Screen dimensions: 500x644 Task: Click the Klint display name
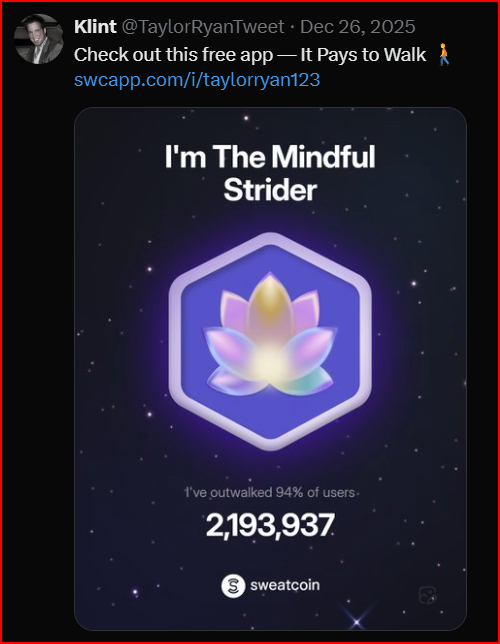coord(95,28)
